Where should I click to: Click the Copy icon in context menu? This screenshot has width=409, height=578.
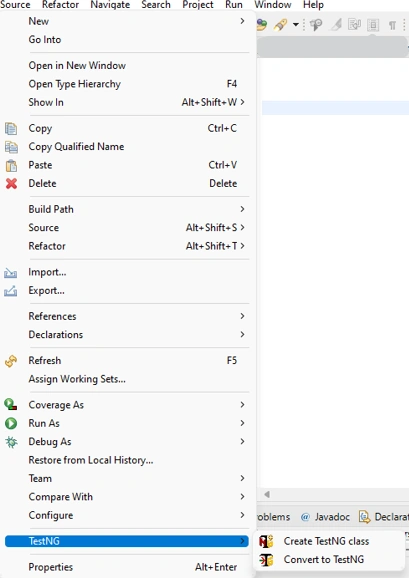(x=11, y=128)
